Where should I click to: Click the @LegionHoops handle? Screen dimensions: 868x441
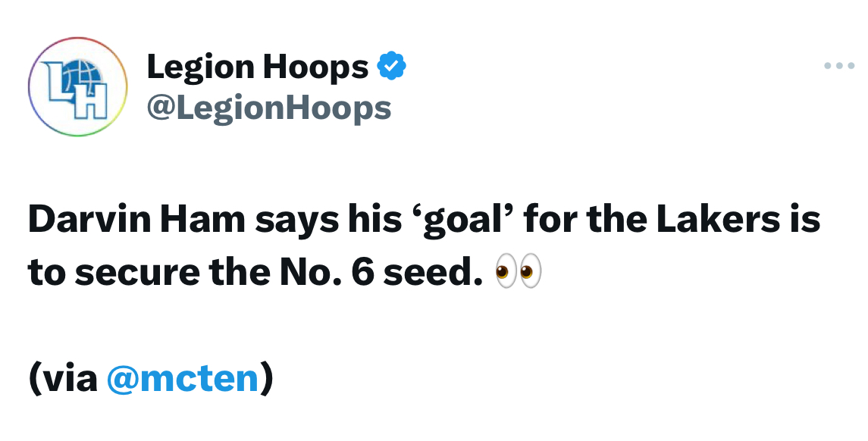(269, 108)
